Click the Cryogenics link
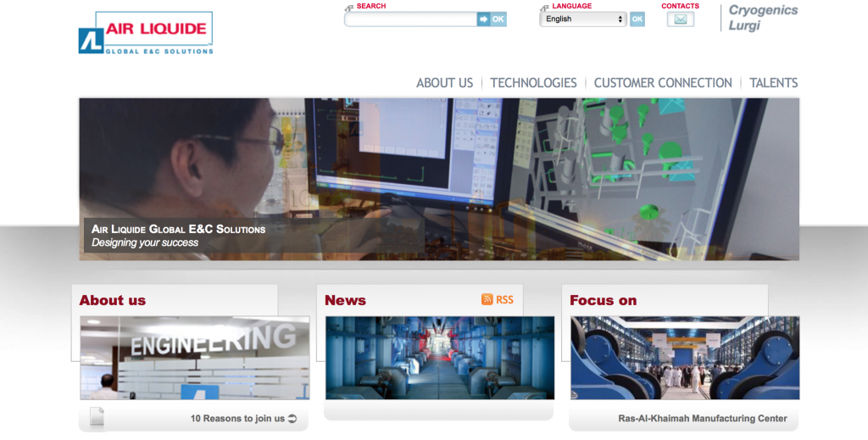Image resolution: width=868 pixels, height=440 pixels. (x=763, y=10)
